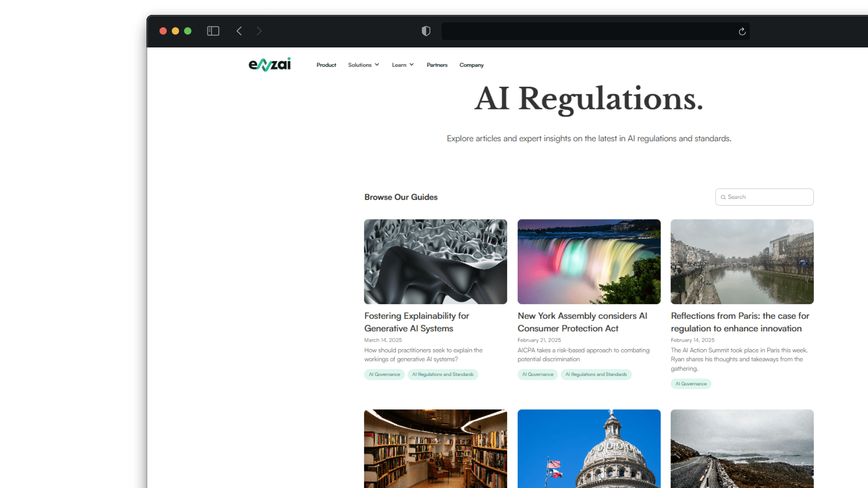Screen dimensions: 868x488
Task: Click the privacy shield icon
Action: [x=426, y=31]
